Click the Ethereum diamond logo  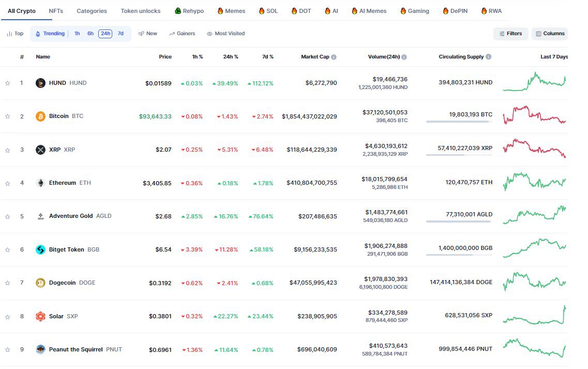point(40,183)
